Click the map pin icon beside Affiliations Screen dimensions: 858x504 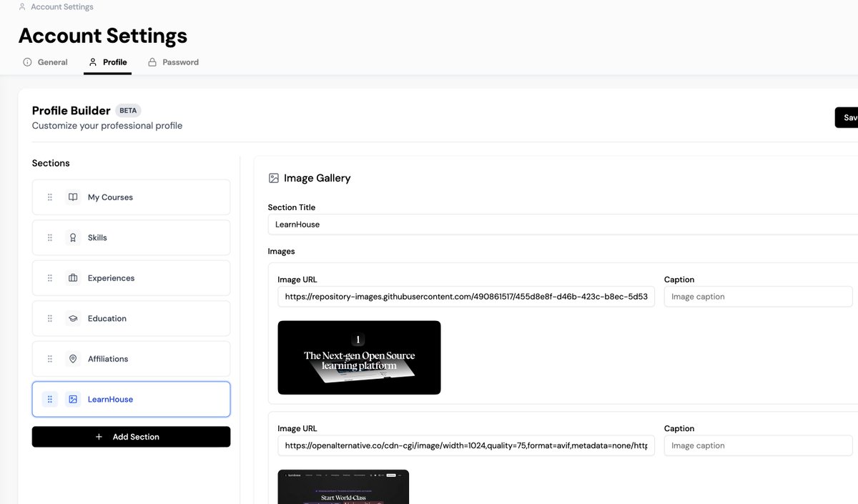73,359
